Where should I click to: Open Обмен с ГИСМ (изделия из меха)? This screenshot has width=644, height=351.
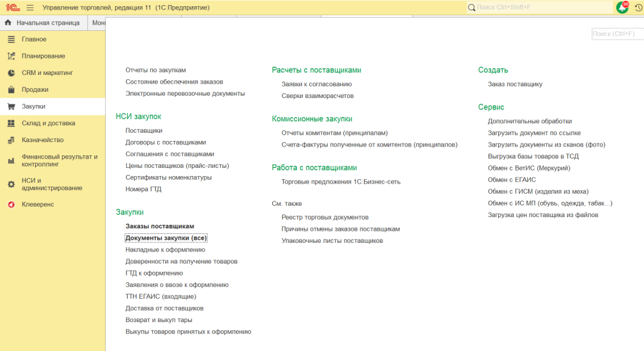point(538,191)
